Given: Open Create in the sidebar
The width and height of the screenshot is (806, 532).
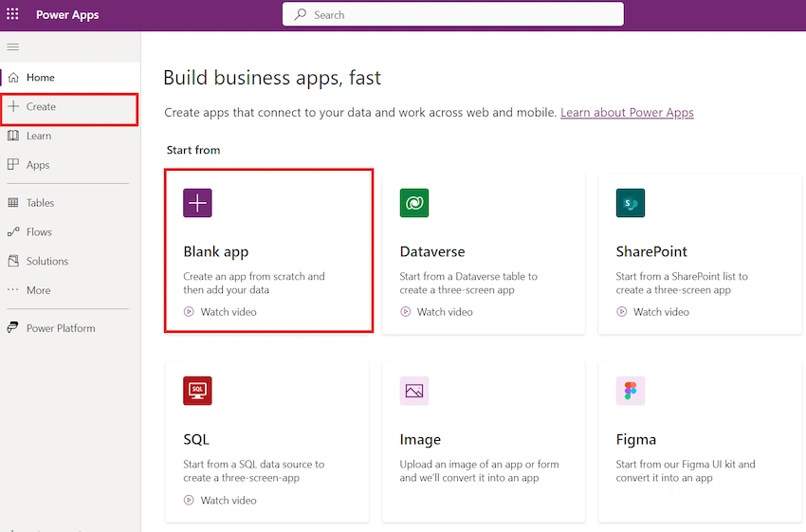Looking at the screenshot, I should click(x=70, y=106).
